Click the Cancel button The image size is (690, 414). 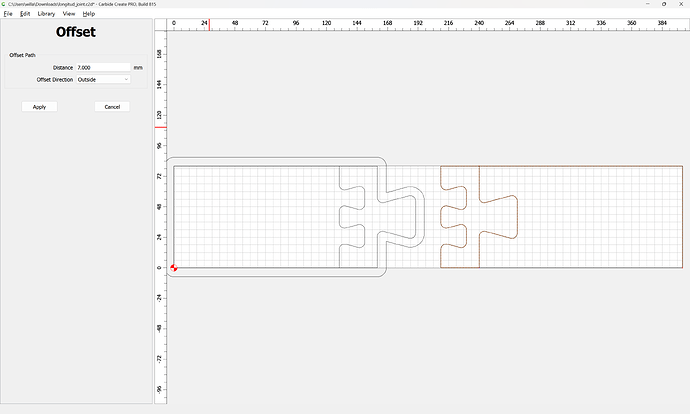112,107
